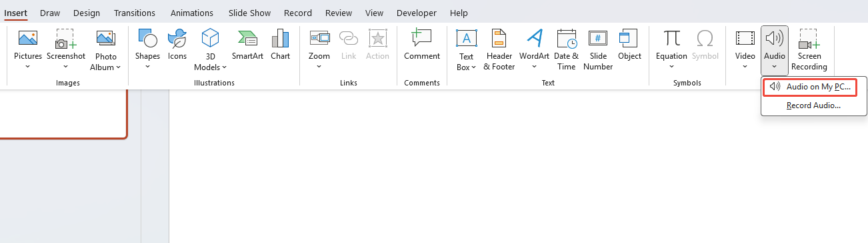Image resolution: width=868 pixels, height=243 pixels.
Task: Click the 3D Models icon
Action: click(x=211, y=39)
